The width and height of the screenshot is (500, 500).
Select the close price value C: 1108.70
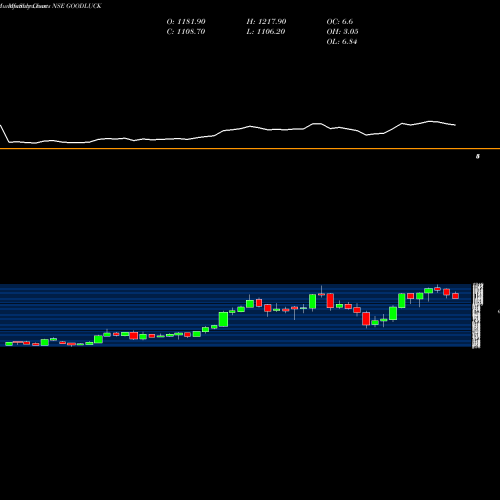click(x=186, y=32)
